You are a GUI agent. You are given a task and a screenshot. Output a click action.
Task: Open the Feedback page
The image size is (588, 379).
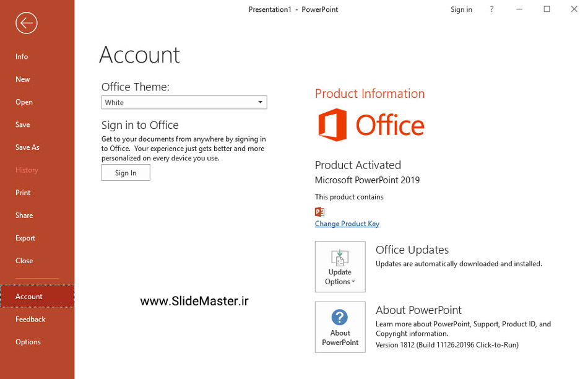pyautogui.click(x=30, y=320)
